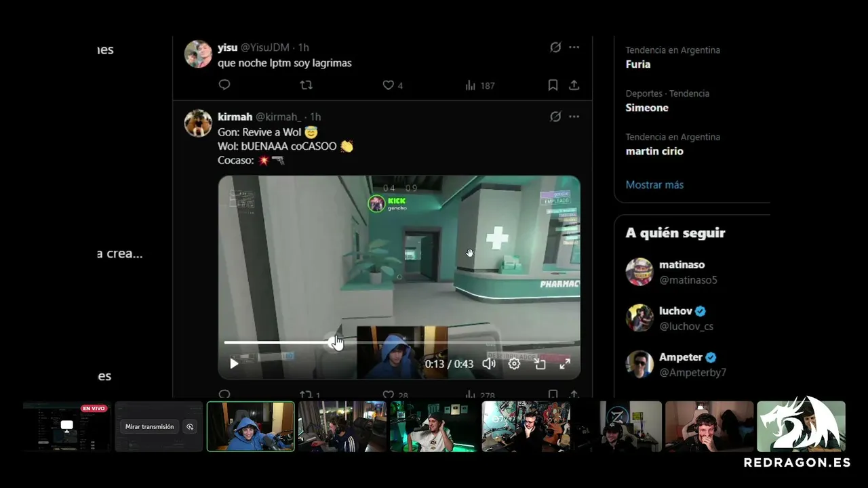
Task: Open luchov's suggested profile
Action: coord(675,310)
